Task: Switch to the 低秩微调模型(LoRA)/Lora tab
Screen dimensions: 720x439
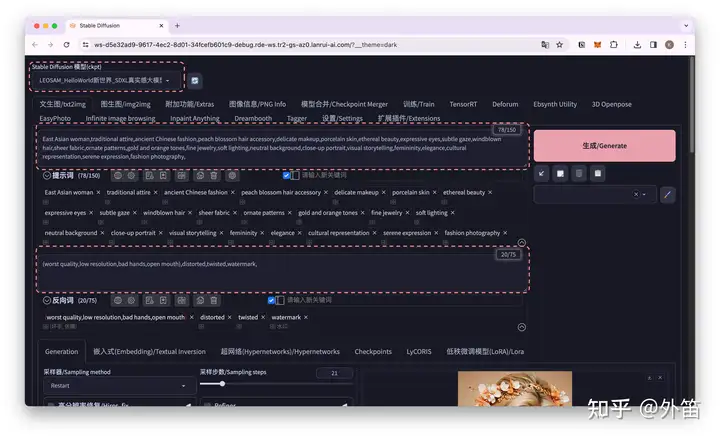Action: pyautogui.click(x=485, y=352)
